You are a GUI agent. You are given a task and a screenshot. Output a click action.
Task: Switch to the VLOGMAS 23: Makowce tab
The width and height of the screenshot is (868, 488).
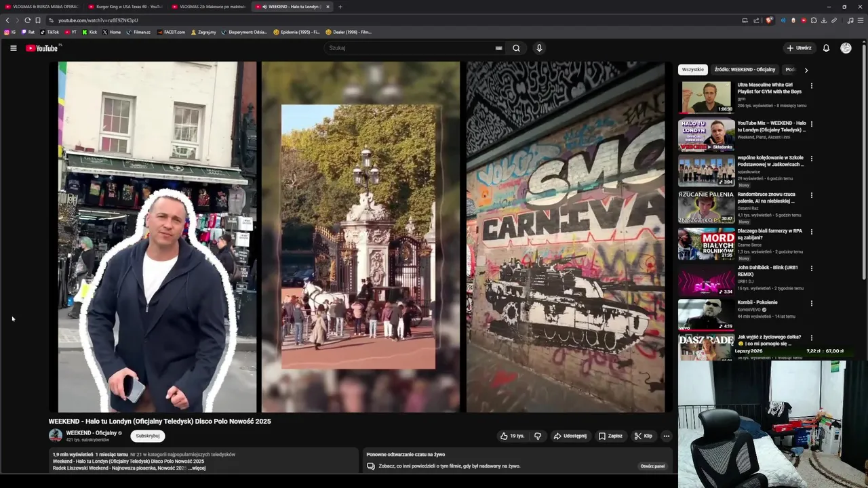[x=208, y=7]
